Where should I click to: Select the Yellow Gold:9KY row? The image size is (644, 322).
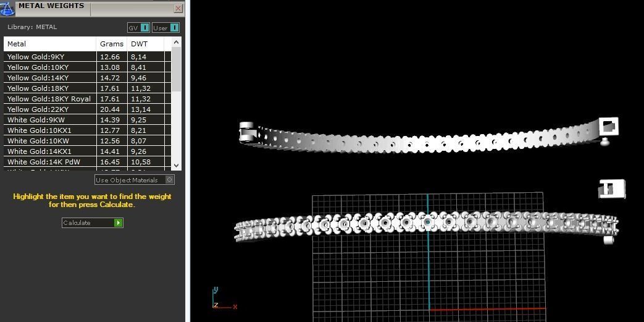(x=87, y=57)
